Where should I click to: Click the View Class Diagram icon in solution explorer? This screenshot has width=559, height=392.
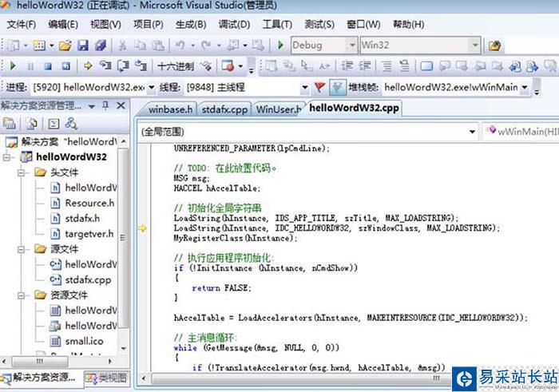pyautogui.click(x=71, y=124)
